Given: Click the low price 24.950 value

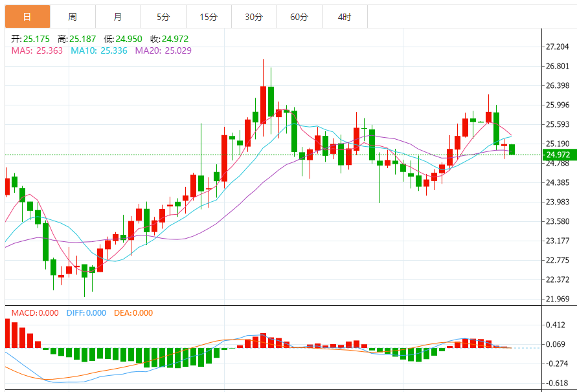Looking at the screenshot, I should point(129,39).
